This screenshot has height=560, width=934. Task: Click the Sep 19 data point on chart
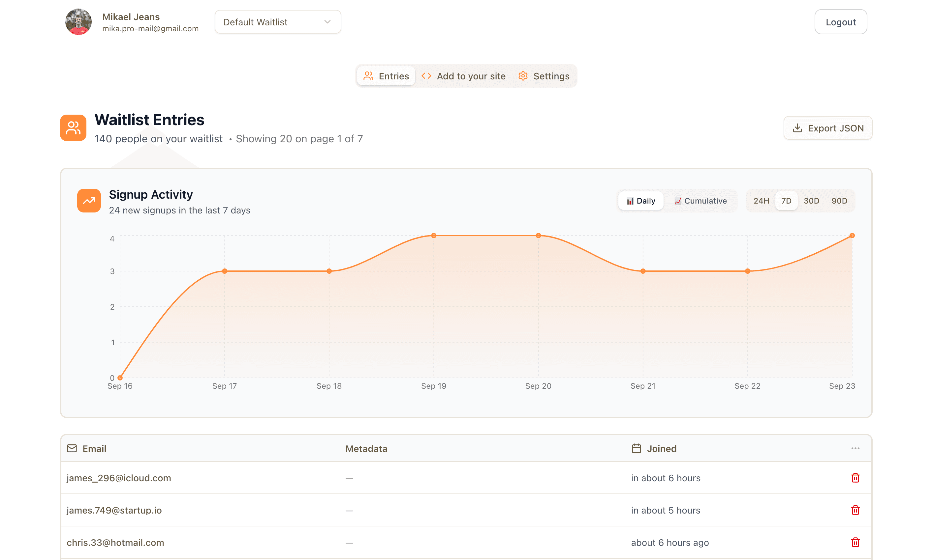434,236
